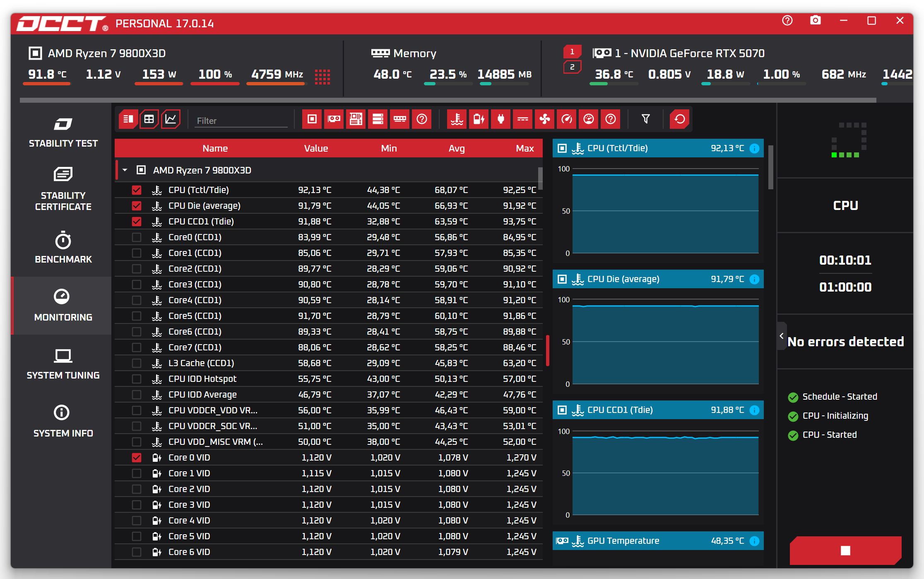Toggle the unknown hardware filter icon
Viewport: 924px width, 579px height.
coord(422,119)
